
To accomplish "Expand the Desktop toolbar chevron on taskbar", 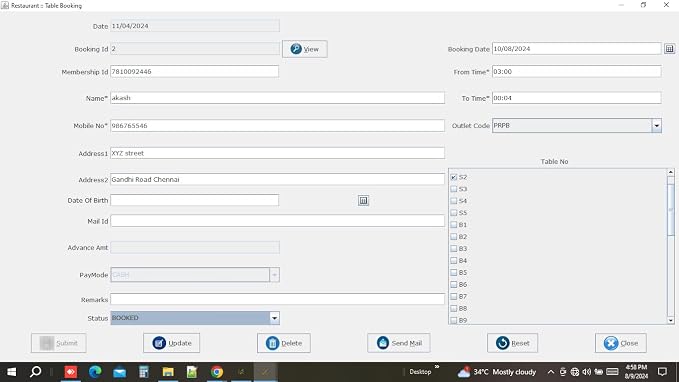I will pos(437,367).
